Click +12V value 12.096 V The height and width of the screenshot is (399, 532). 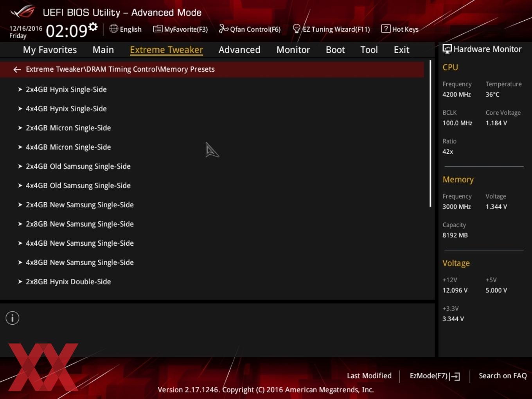click(455, 290)
